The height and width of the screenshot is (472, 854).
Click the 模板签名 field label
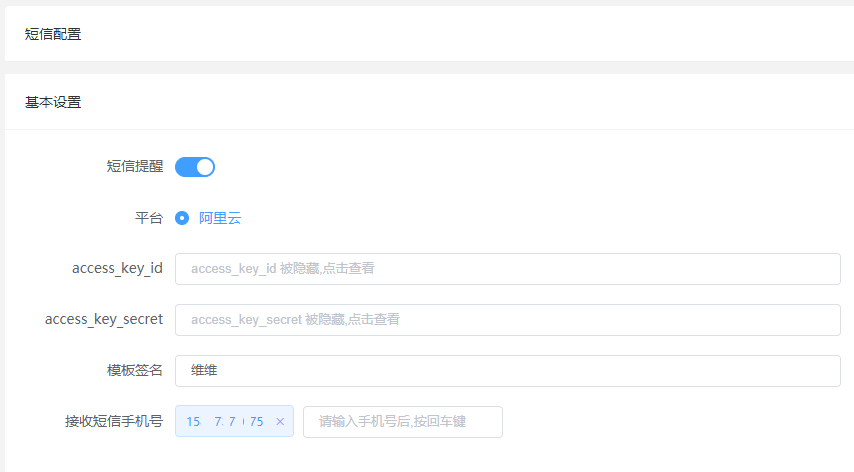[135, 371]
